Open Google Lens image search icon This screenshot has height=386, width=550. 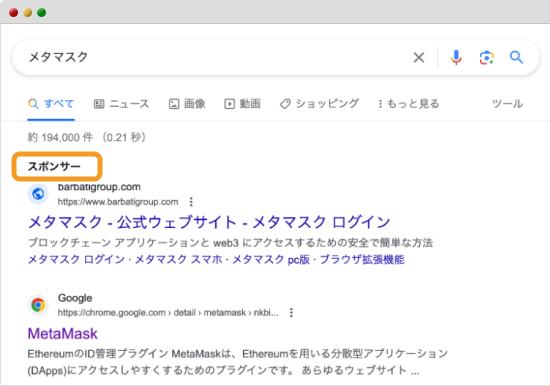point(487,58)
